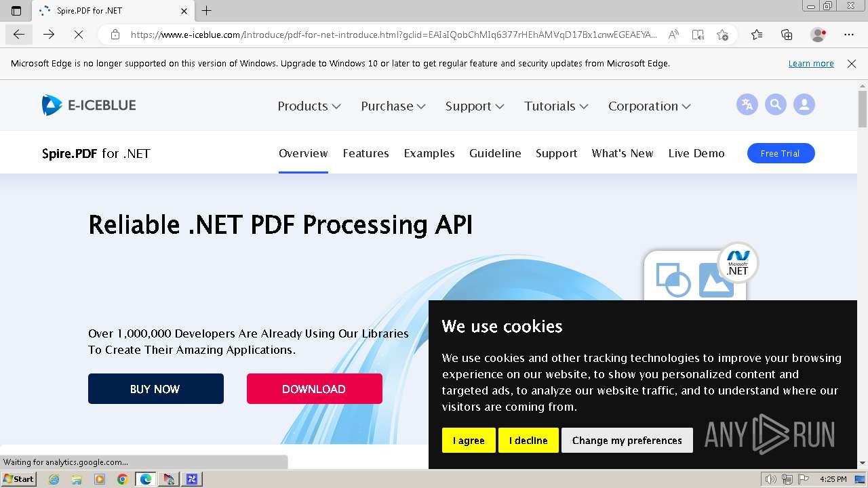868x488 pixels.
Task: Click the volume tray icon
Action: click(770, 479)
